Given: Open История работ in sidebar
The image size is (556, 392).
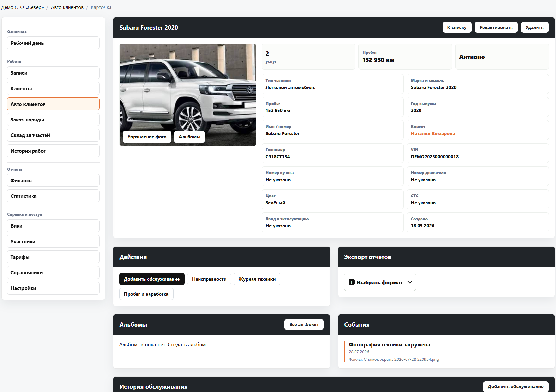Looking at the screenshot, I should (53, 151).
